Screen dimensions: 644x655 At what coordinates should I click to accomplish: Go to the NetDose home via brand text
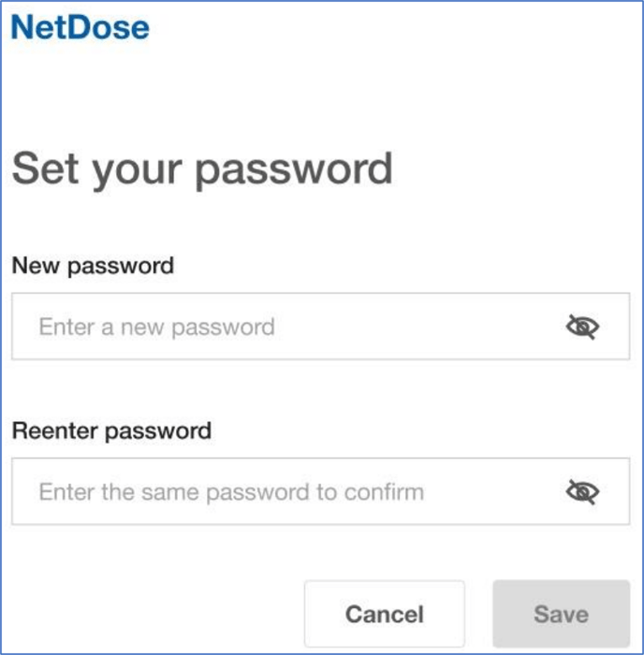coord(80,27)
